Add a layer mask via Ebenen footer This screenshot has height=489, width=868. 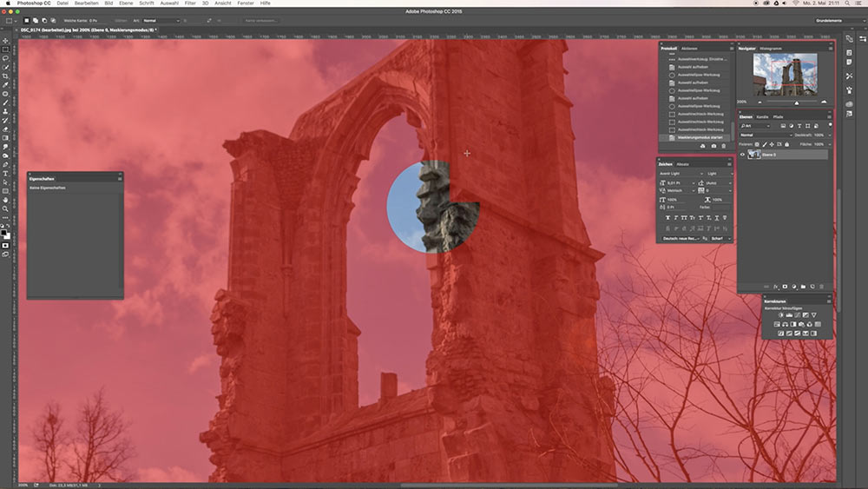pyautogui.click(x=785, y=287)
